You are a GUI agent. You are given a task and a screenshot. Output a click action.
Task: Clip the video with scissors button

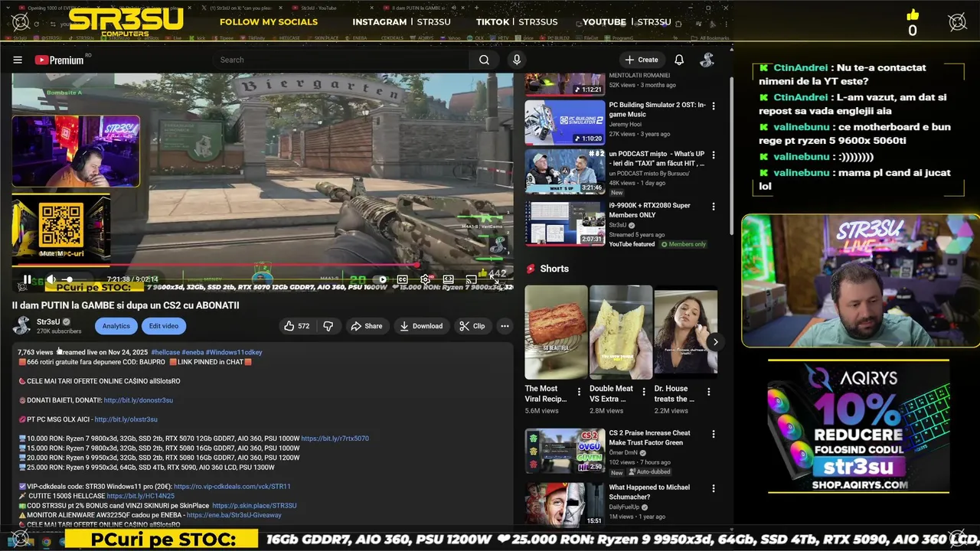click(472, 326)
